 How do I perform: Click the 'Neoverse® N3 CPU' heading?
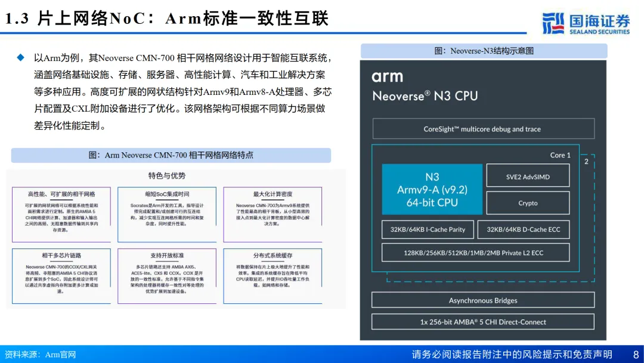tap(425, 96)
